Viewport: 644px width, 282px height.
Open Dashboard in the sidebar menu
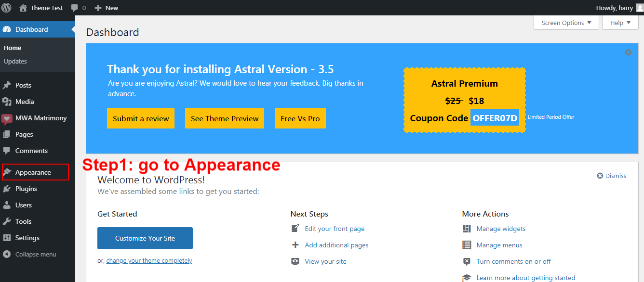38,29
